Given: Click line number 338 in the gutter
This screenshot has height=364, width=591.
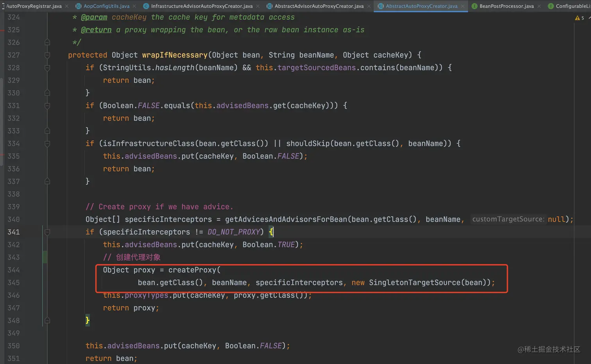Looking at the screenshot, I should [x=14, y=194].
